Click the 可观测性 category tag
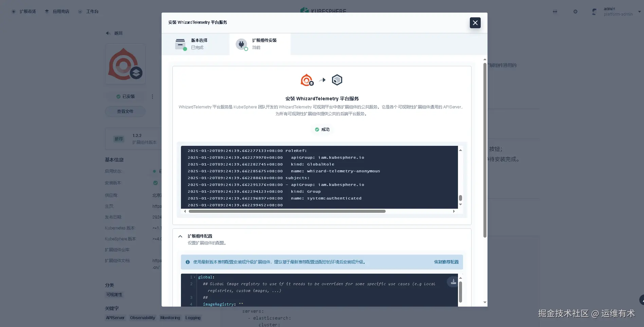Viewport: 644px width, 327px height. 114,295
